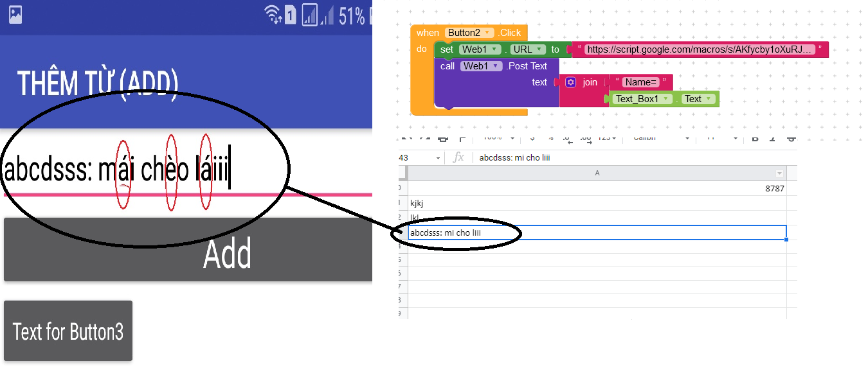Screen dimensions: 868x386
Task: Tap the SIM 1 indicator in status bar
Action: coord(290,15)
